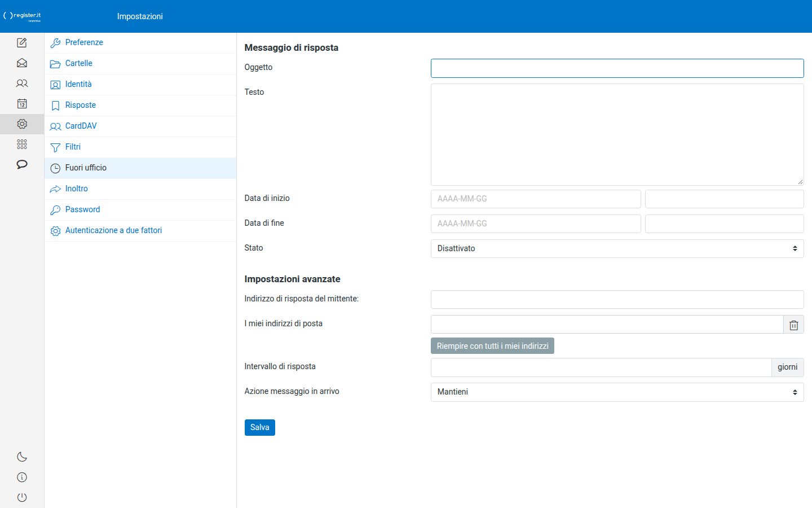
Task: Click the Salva button
Action: [260, 428]
